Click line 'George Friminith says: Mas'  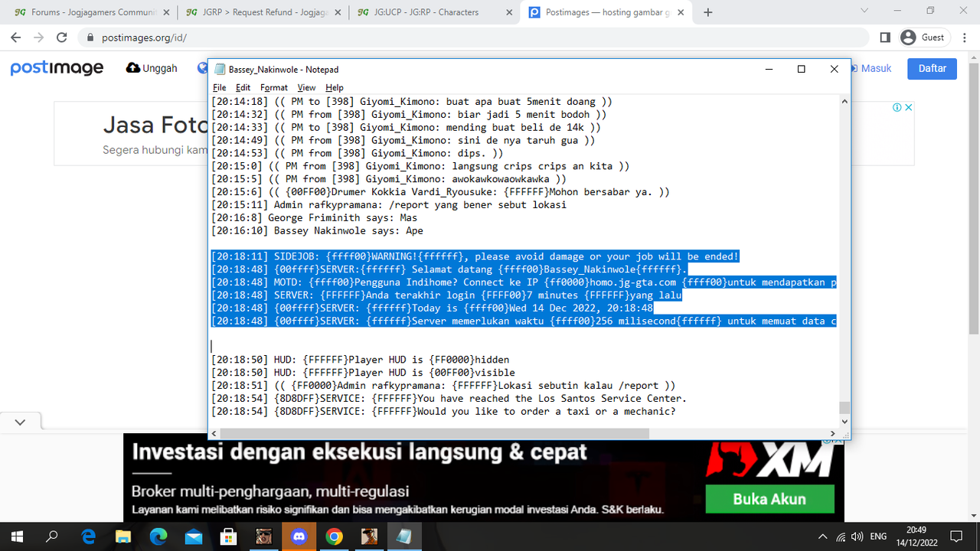(314, 218)
